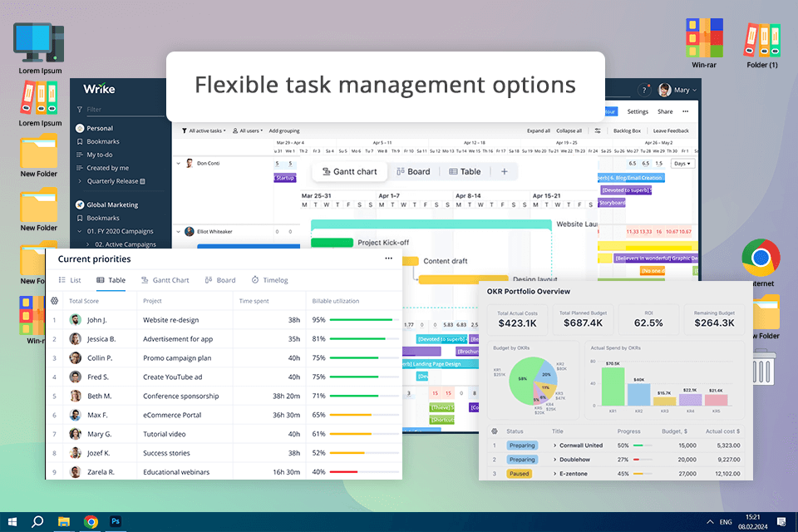Click Elliot Whiteaker's avatar

point(190,232)
